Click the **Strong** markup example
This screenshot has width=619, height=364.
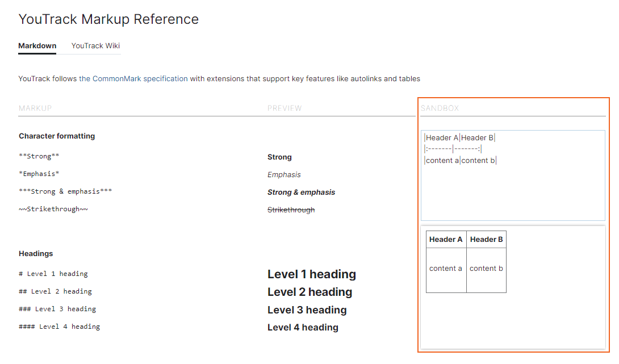pyautogui.click(x=37, y=156)
